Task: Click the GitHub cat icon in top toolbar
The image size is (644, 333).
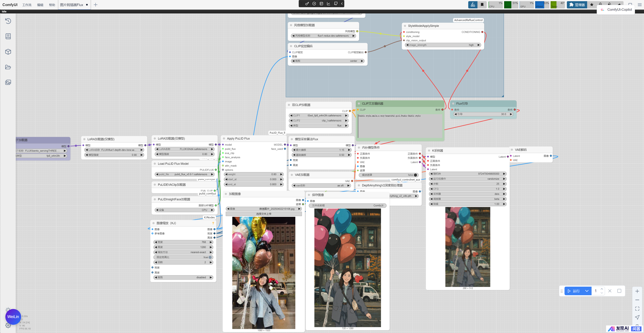Action: click(336, 4)
